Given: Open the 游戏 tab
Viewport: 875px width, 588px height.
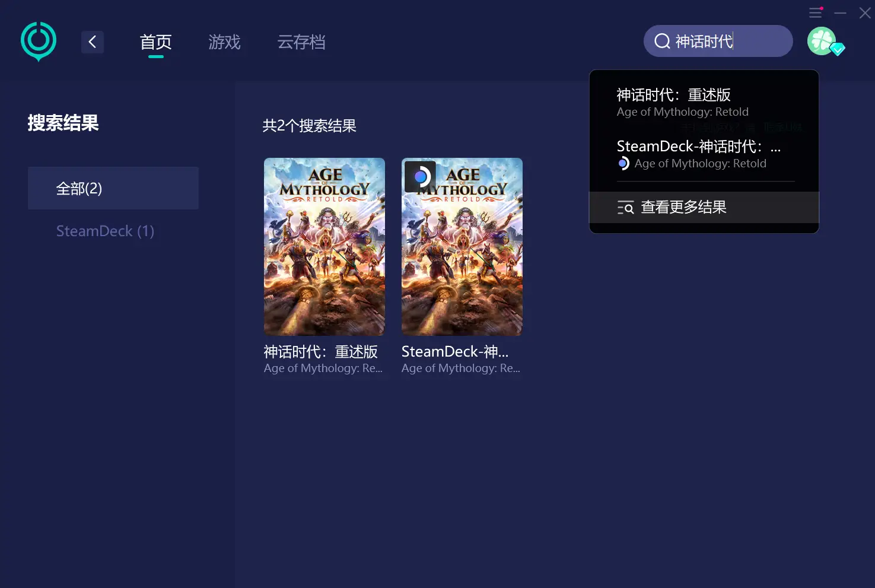Looking at the screenshot, I should [x=224, y=42].
